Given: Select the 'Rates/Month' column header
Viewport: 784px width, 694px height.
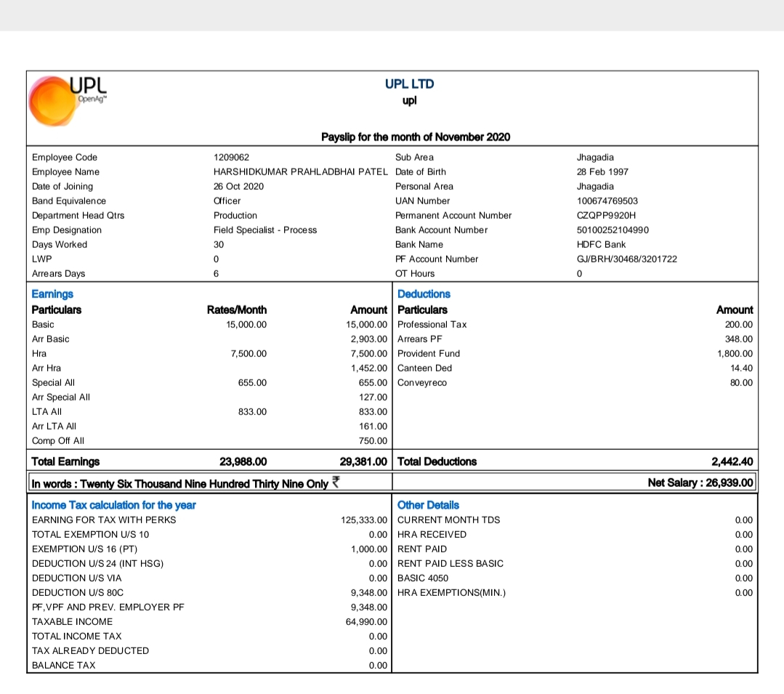Looking at the screenshot, I should click(x=237, y=310).
